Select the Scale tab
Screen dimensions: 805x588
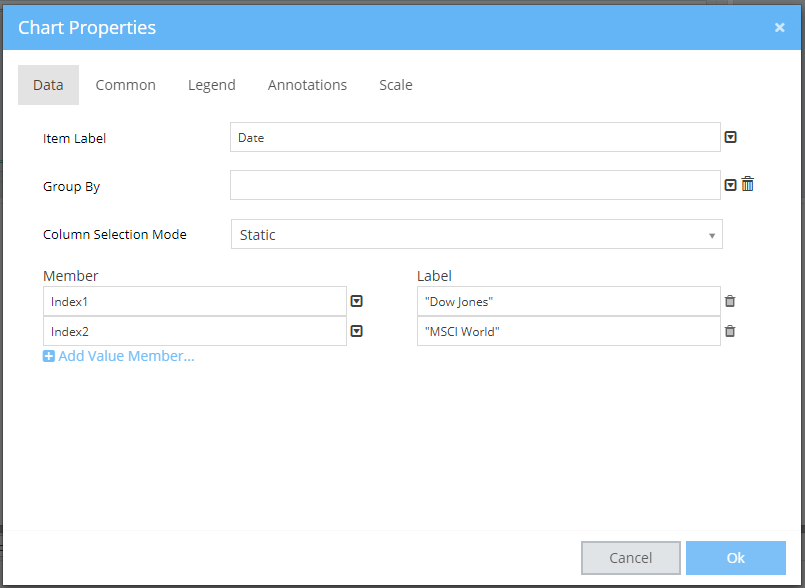(x=395, y=85)
